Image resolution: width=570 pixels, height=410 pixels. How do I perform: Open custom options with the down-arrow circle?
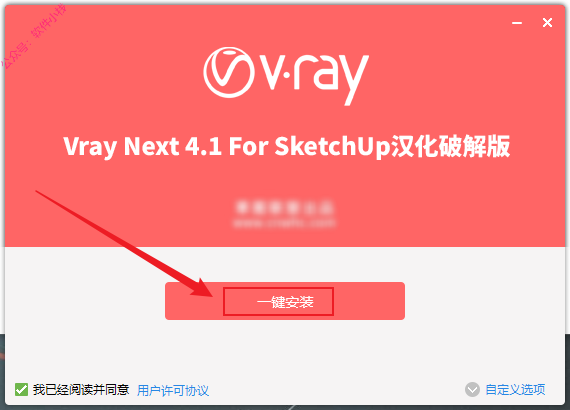pyautogui.click(x=472, y=390)
